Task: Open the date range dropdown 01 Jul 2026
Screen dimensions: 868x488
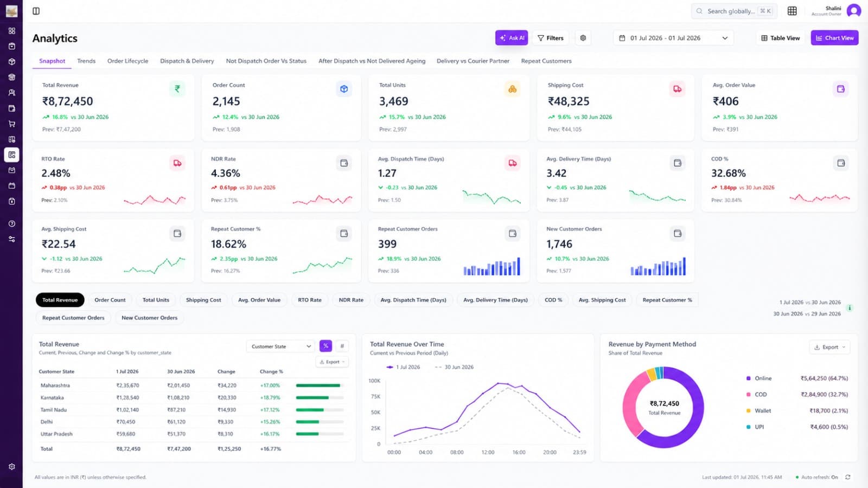Action: click(674, 38)
